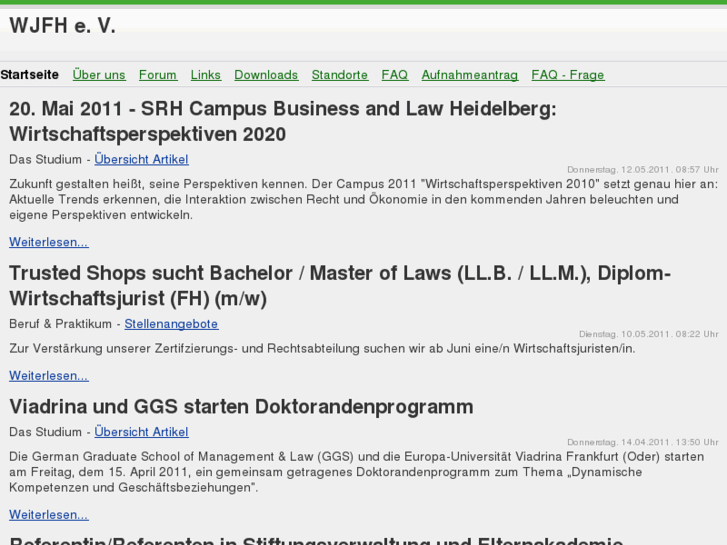Open Übersicht Artikel link under Viadrina article

[141, 432]
